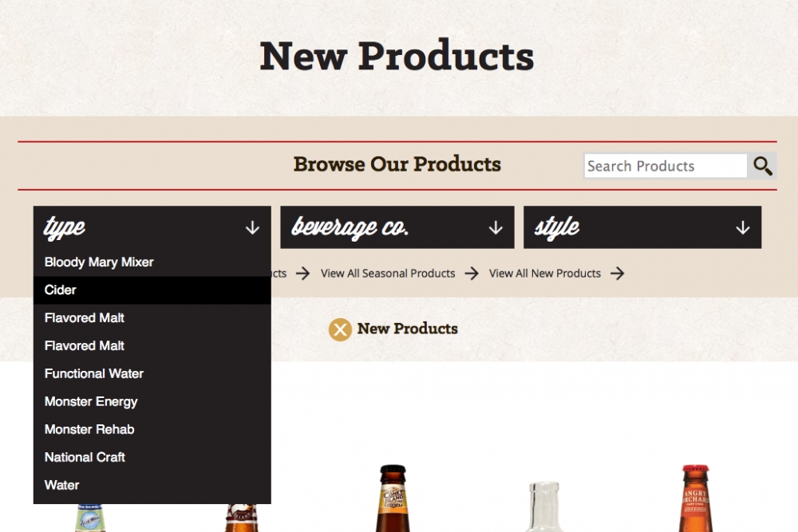Click the down arrow on style dropdown
The width and height of the screenshot is (798, 532).
tap(743, 227)
